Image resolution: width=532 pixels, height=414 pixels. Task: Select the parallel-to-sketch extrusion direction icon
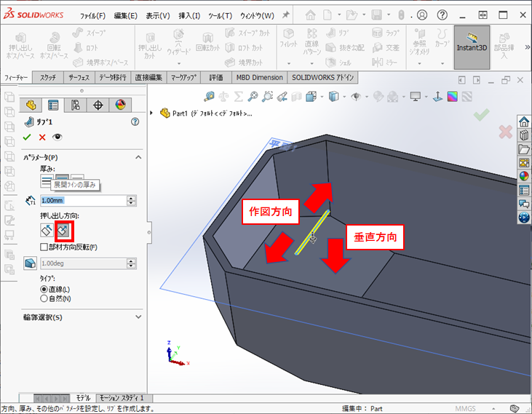coord(47,231)
